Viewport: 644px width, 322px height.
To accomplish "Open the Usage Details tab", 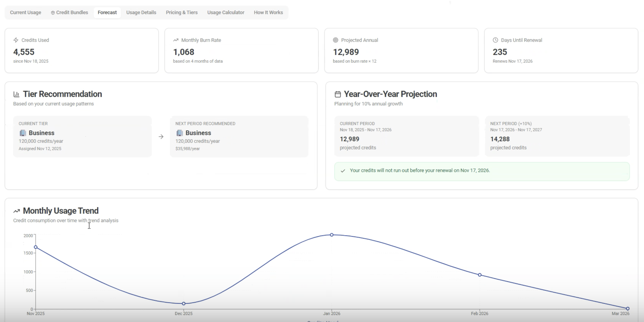I will pos(141,12).
